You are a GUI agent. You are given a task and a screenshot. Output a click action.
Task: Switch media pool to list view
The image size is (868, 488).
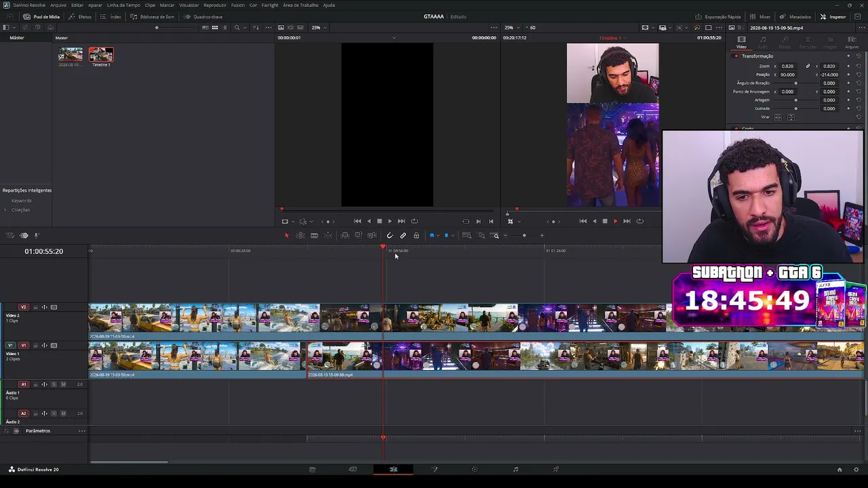click(x=225, y=28)
